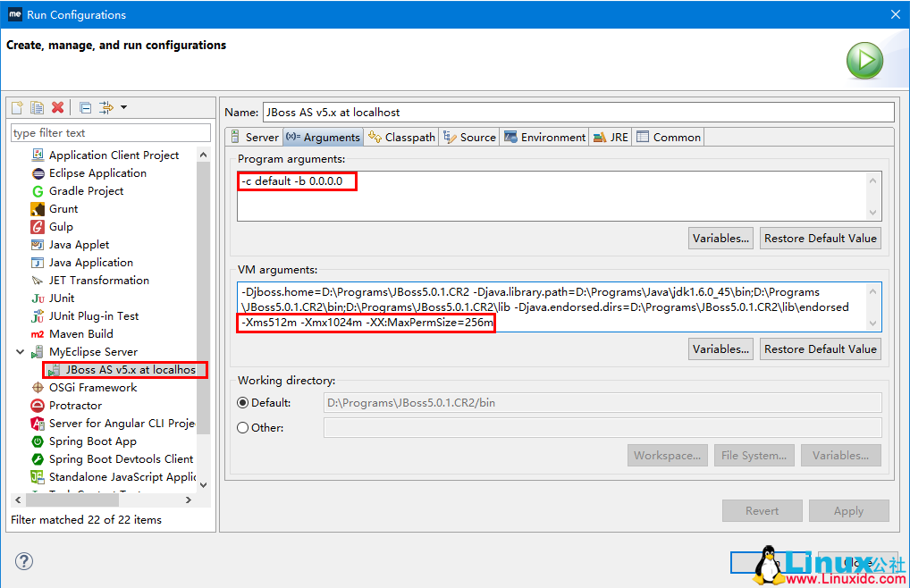The height and width of the screenshot is (588, 910).
Task: Click the help question mark icon
Action: 24,561
